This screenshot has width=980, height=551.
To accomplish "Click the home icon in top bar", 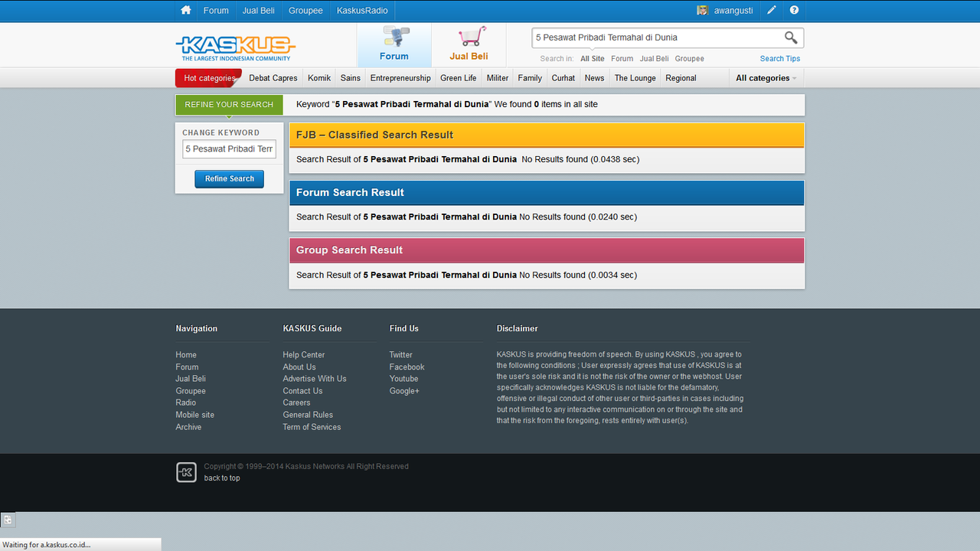I will [185, 11].
